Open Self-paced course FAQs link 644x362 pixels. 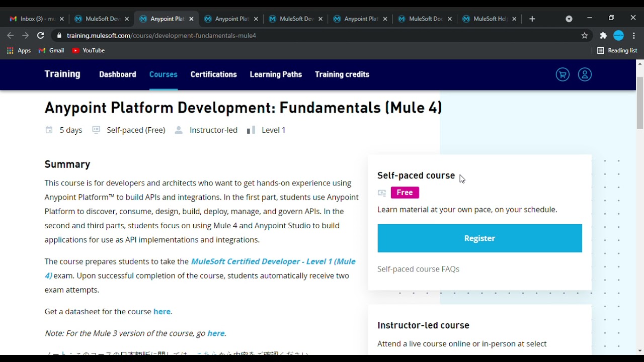coord(418,269)
